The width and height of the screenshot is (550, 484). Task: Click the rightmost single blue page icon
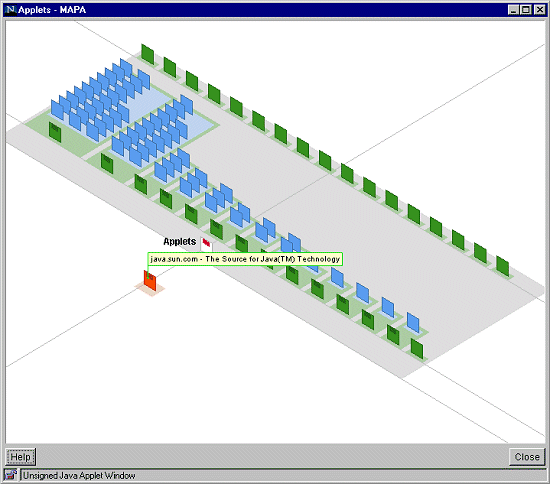413,323
